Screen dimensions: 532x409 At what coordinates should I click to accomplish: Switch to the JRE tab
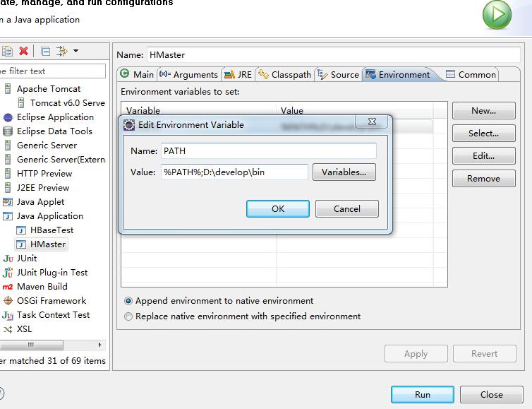click(x=238, y=74)
